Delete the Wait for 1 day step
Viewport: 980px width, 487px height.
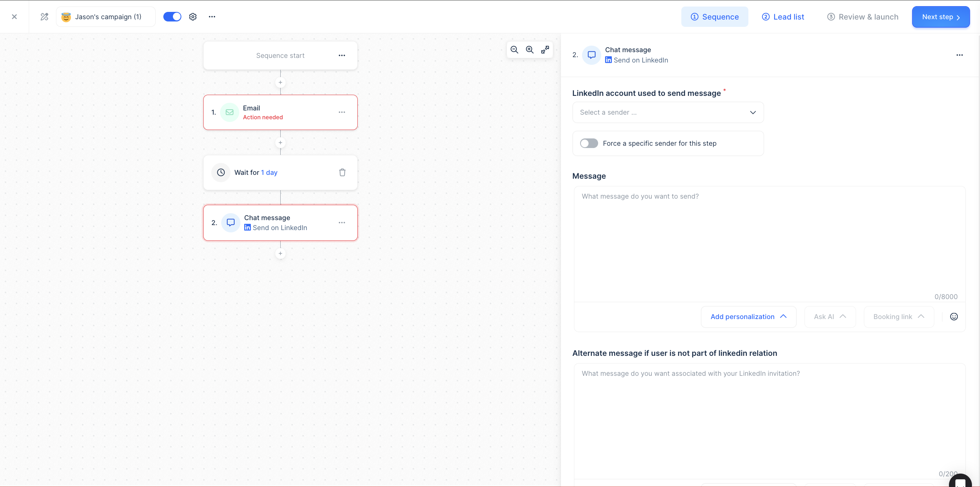click(x=342, y=173)
